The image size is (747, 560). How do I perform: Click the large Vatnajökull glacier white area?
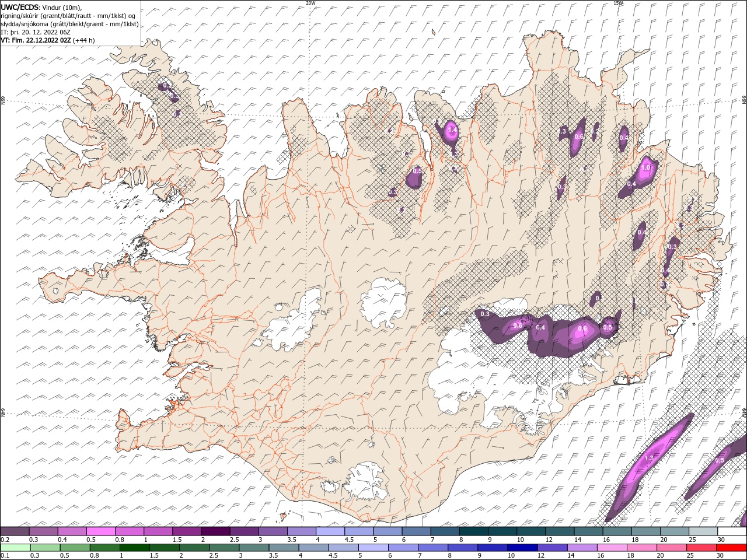(496, 373)
